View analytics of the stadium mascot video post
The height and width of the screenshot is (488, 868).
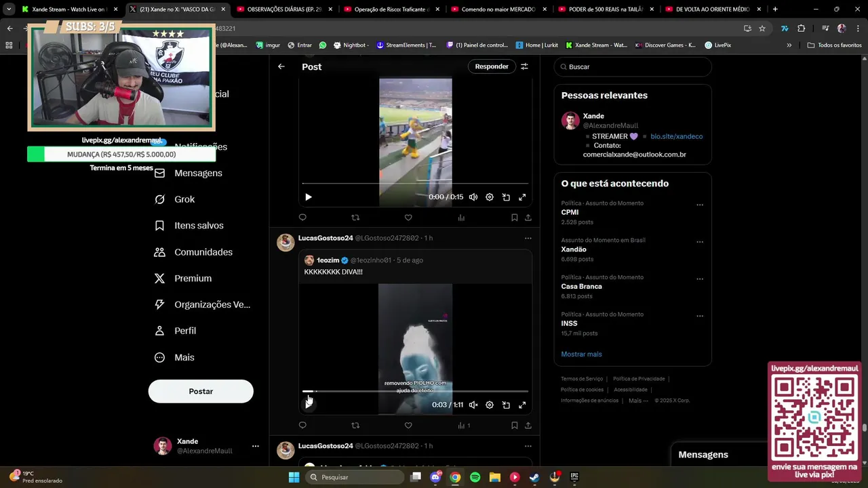coord(461,218)
